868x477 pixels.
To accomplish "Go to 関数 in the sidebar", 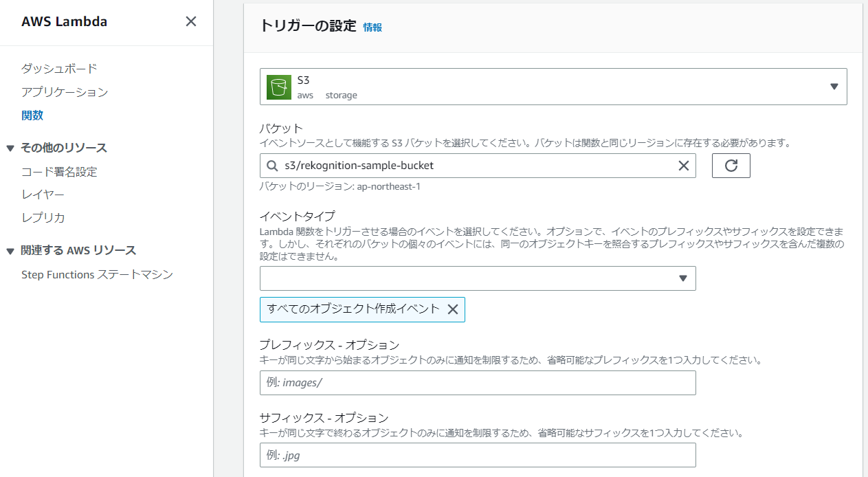I will click(32, 115).
